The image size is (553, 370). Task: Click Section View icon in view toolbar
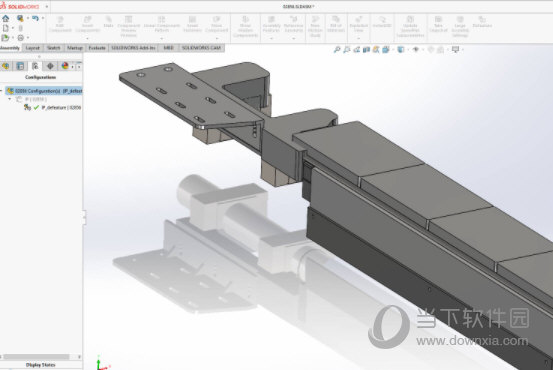pos(366,50)
